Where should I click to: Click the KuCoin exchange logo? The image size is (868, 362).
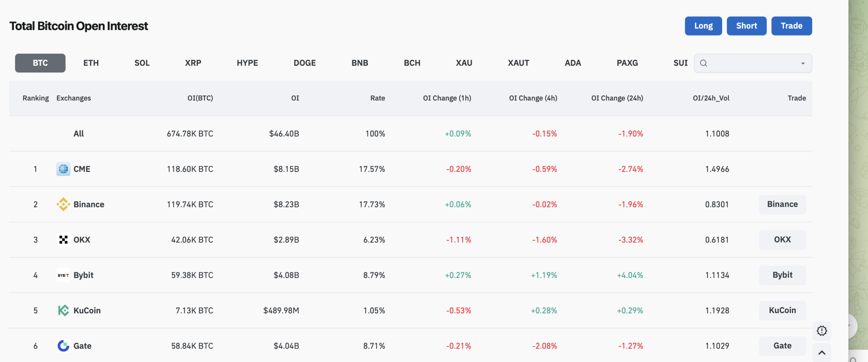pos(63,310)
